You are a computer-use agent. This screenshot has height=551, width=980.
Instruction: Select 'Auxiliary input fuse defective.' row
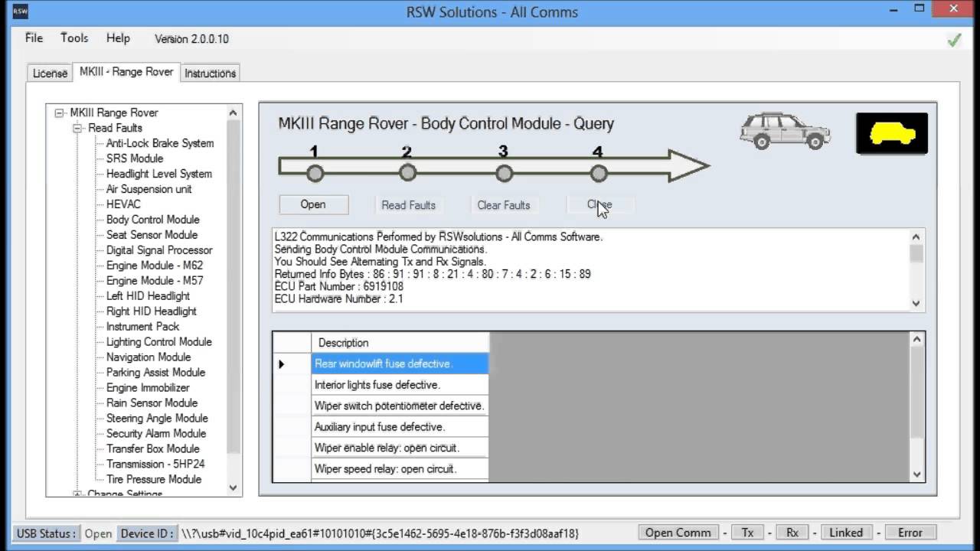tap(400, 427)
